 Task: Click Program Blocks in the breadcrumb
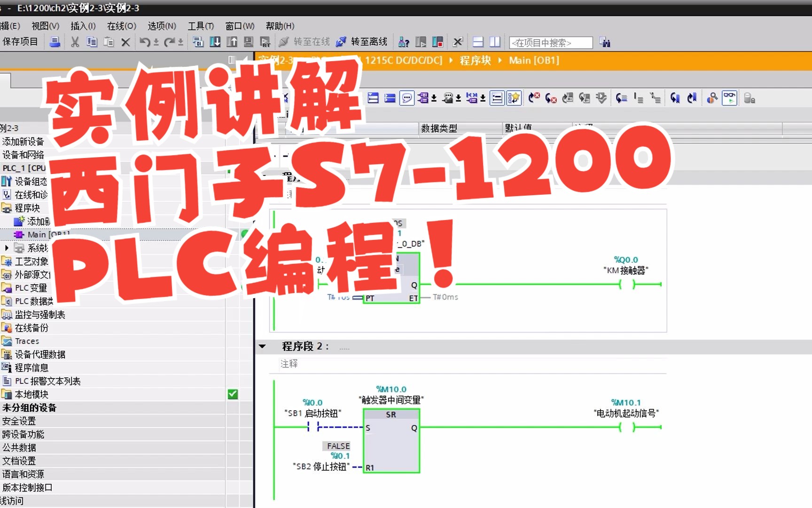475,60
